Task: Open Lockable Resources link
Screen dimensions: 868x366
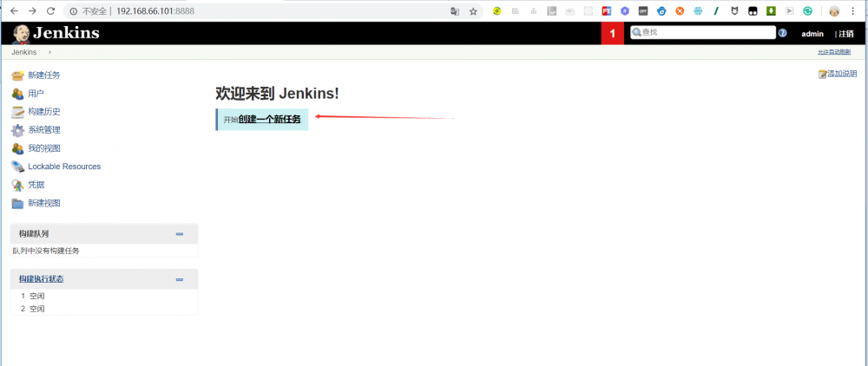Action: [64, 167]
